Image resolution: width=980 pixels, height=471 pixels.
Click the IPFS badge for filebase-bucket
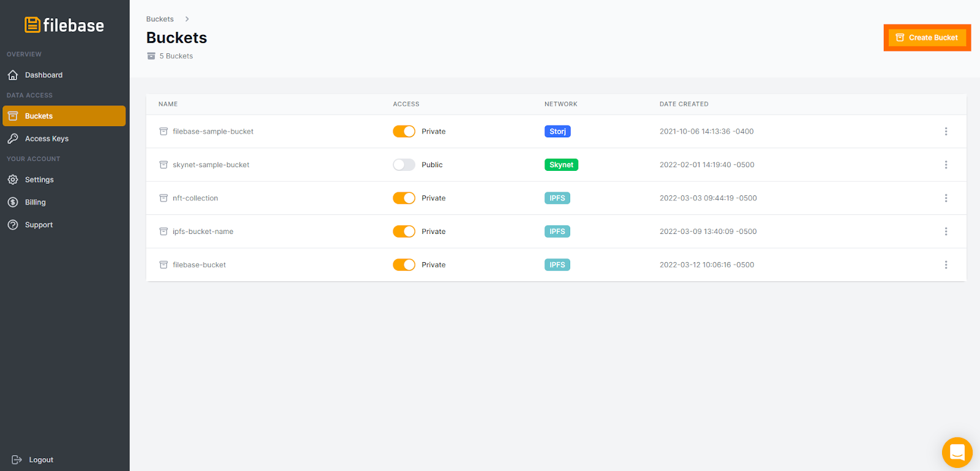pyautogui.click(x=557, y=265)
